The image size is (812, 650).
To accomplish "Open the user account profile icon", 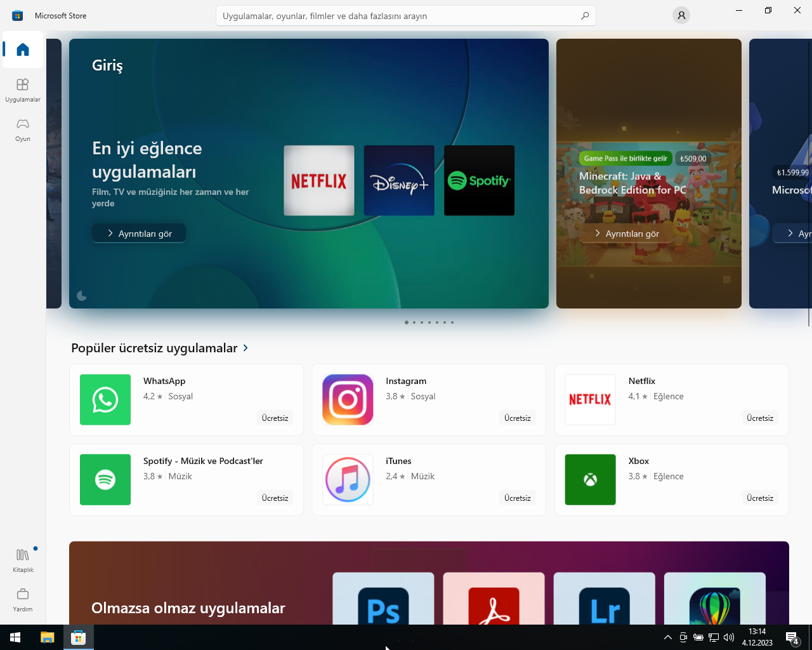I will point(681,15).
